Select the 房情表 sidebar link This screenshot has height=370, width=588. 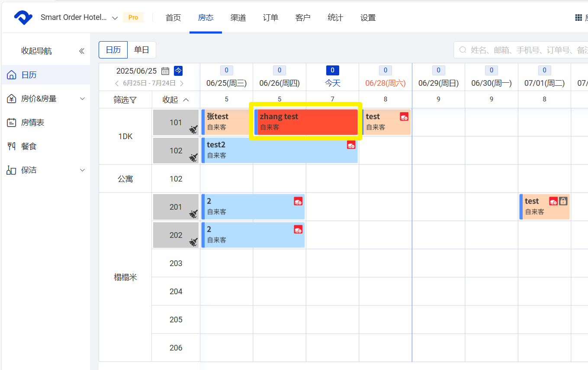[33, 123]
